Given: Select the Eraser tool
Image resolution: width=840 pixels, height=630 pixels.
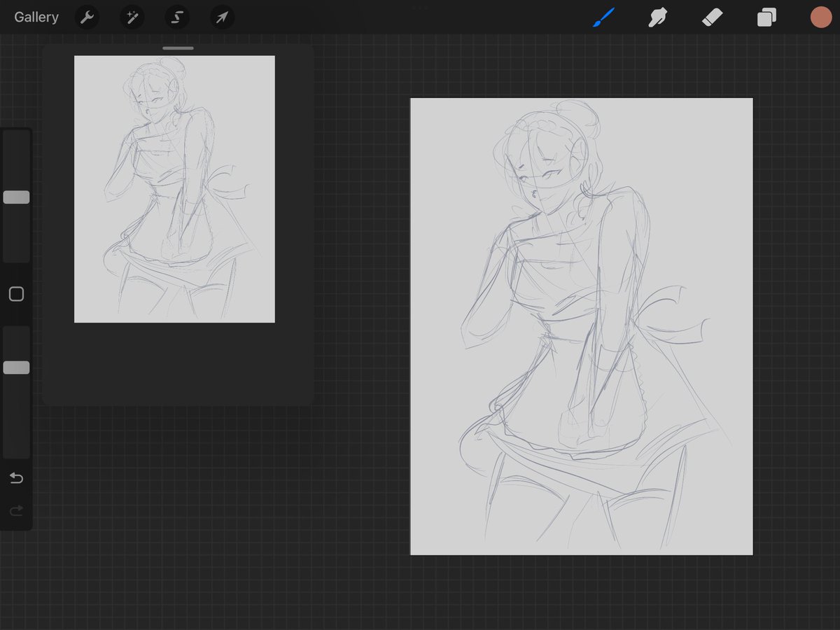Looking at the screenshot, I should tap(712, 17).
